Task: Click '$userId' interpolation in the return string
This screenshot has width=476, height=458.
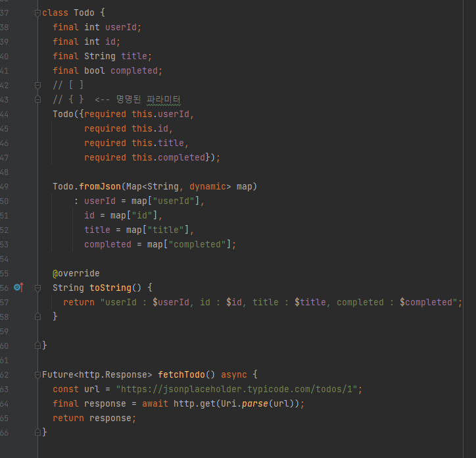Action: (170, 303)
